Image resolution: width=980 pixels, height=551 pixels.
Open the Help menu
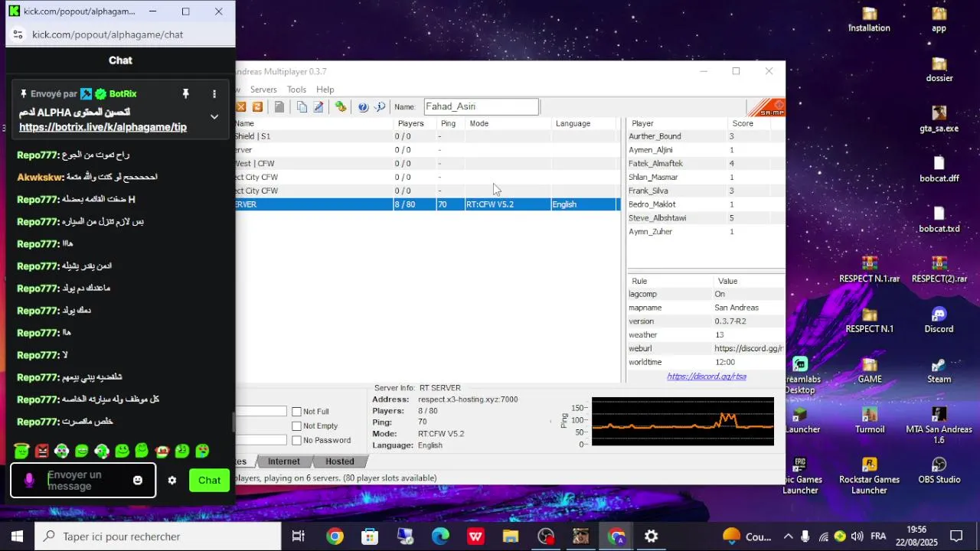pos(325,90)
